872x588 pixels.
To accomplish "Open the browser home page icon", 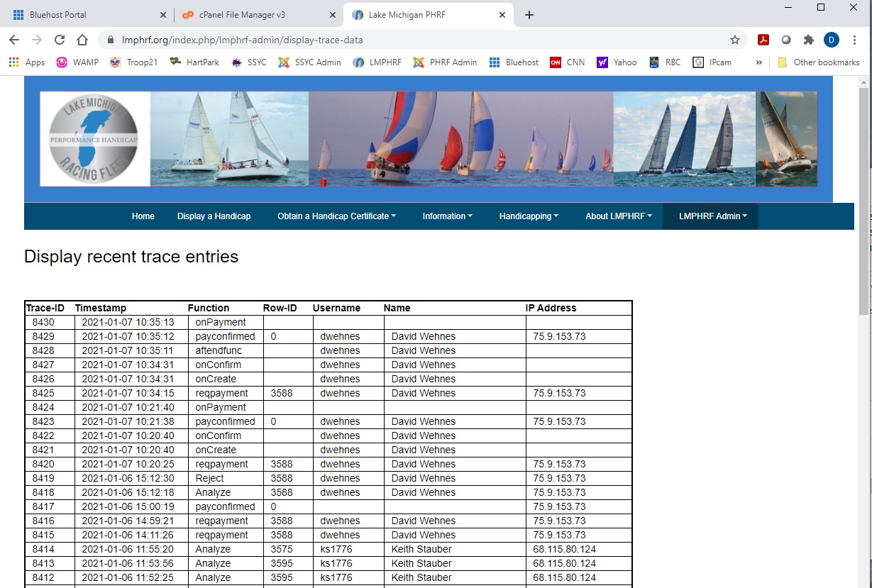I will click(82, 40).
